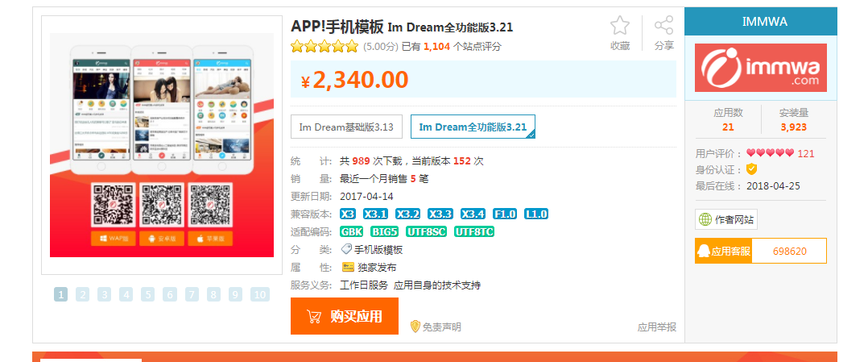Show preview image 2
This screenshot has width=868, height=362.
(x=82, y=294)
